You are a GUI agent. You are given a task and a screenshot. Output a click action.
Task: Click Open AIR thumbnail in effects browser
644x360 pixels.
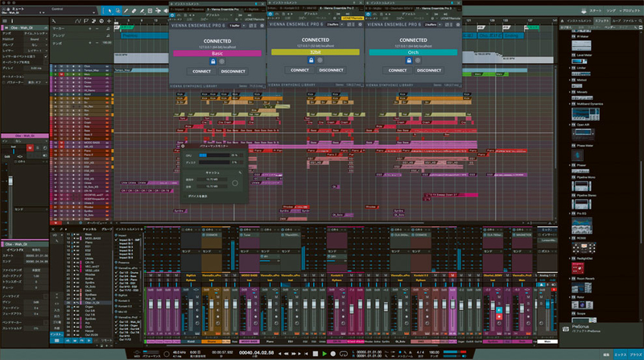point(582,133)
